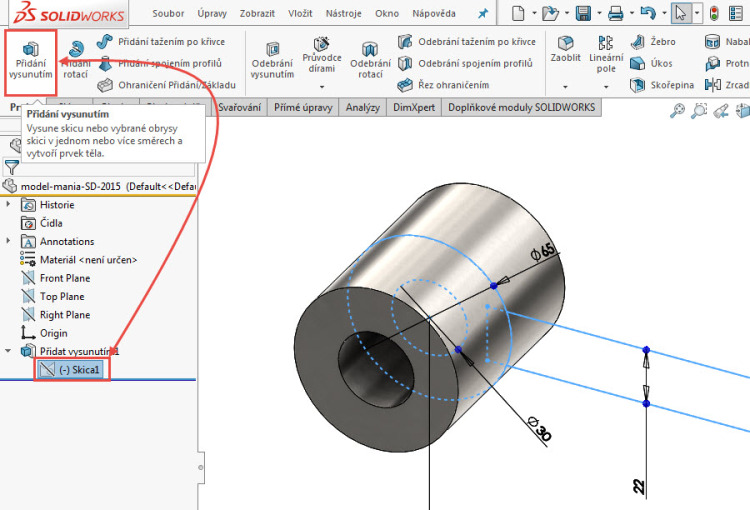Viewport: 750px width, 510px height.
Task: Open the Nápověda menu
Action: coord(434,13)
